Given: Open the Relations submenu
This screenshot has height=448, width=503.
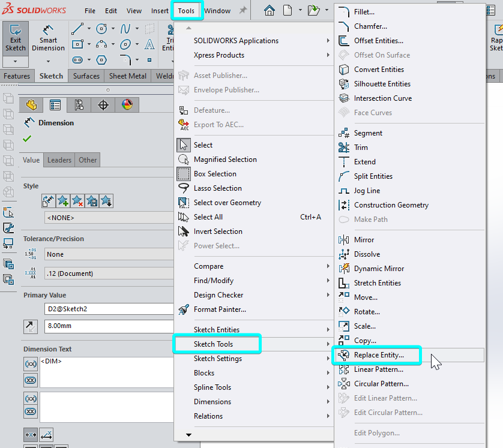Looking at the screenshot, I should click(x=253, y=416).
